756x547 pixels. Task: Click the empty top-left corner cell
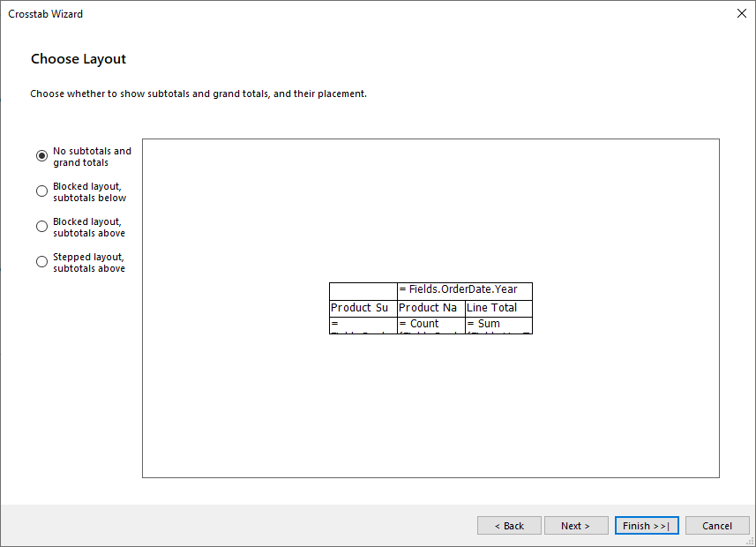pyautogui.click(x=362, y=289)
